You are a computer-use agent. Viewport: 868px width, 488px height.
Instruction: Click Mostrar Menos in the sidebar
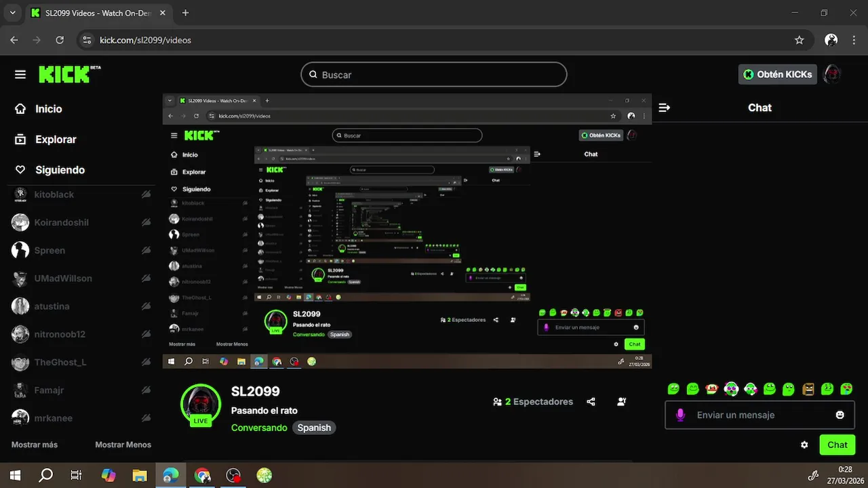point(123,445)
